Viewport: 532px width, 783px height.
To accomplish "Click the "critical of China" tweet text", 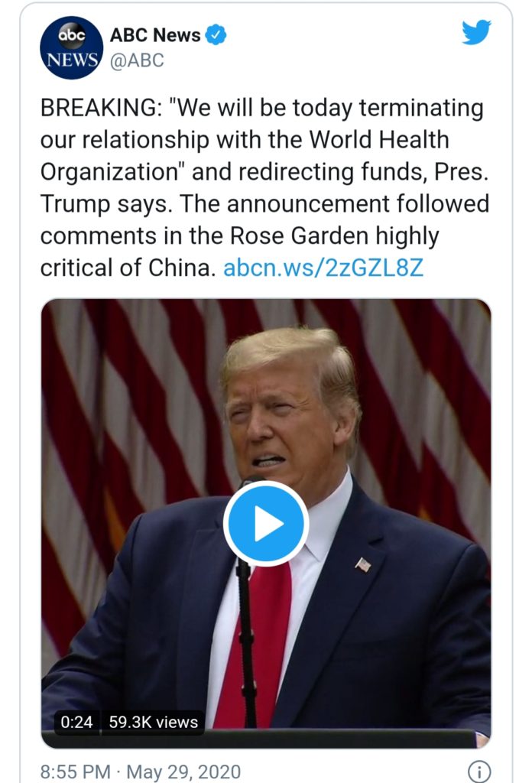I will [128, 268].
